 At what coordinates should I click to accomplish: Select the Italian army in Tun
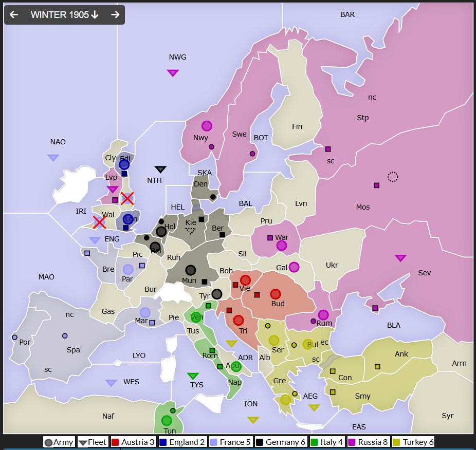[x=167, y=421]
